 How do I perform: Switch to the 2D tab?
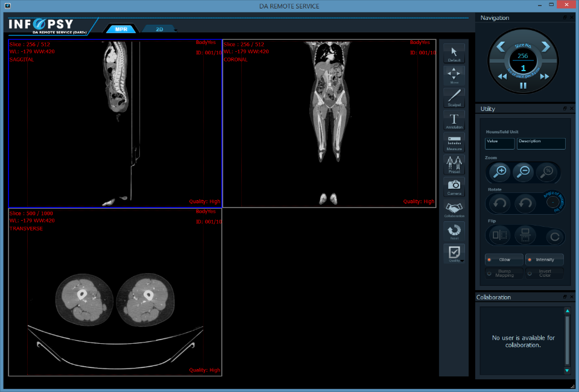(x=159, y=28)
